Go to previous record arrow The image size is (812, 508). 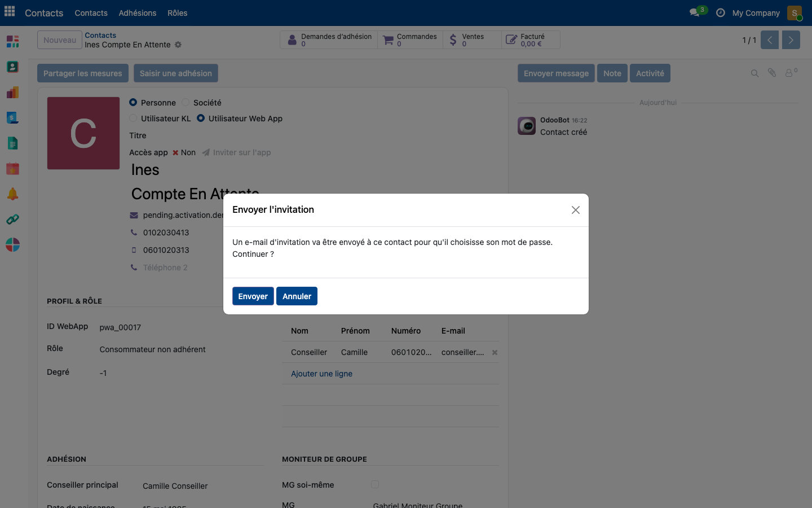click(x=770, y=40)
